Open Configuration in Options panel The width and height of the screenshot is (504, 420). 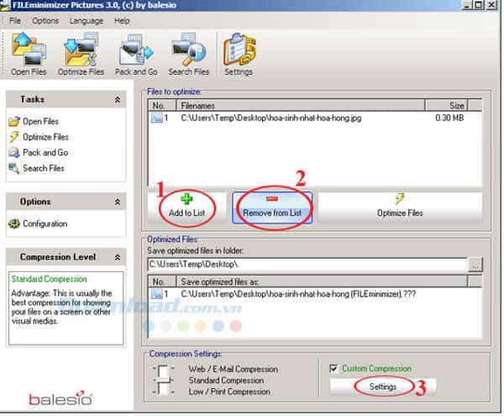pyautogui.click(x=45, y=224)
